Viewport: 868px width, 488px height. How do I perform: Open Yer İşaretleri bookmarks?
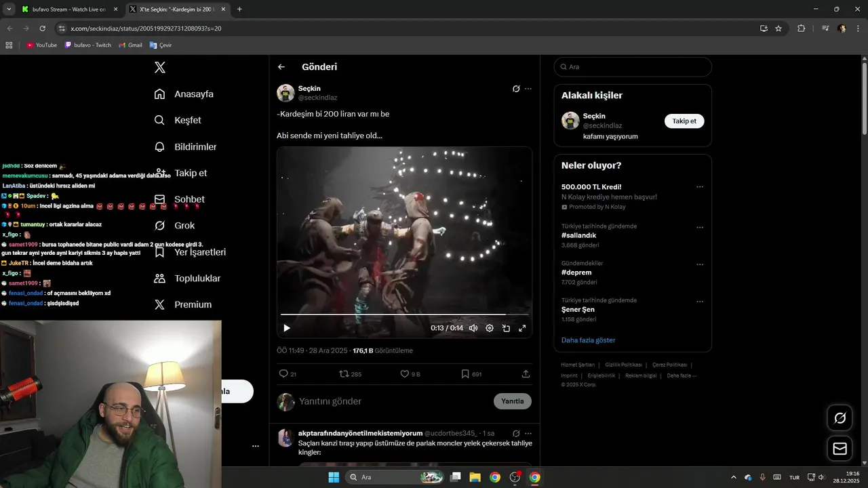click(x=190, y=252)
